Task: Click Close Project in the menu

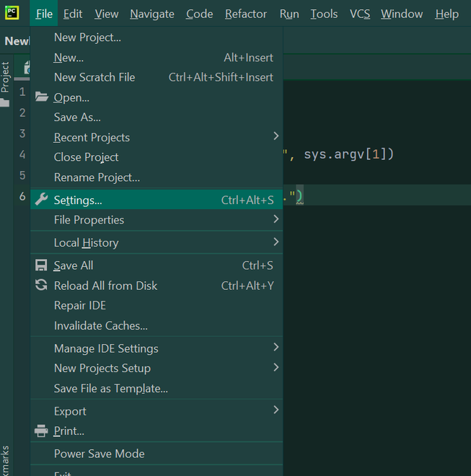Action: pos(86,157)
